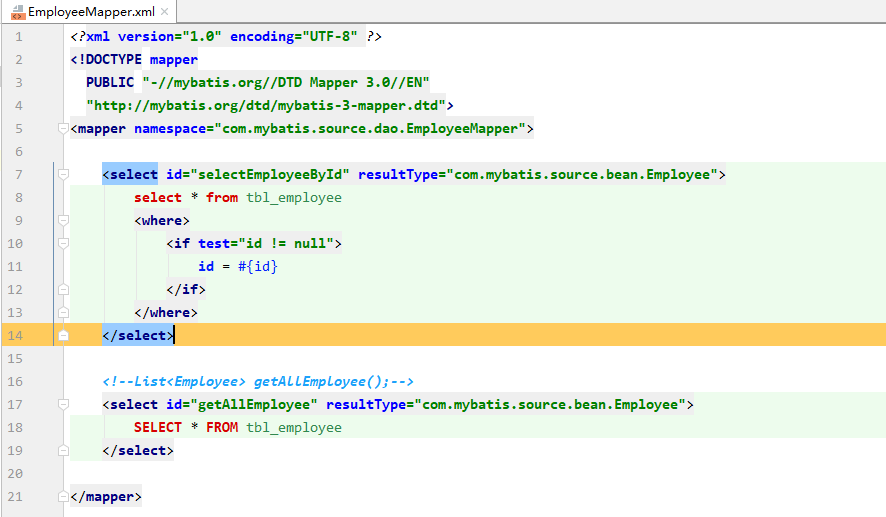Click the "PUBLIC" keyword on line 3

click(110, 82)
